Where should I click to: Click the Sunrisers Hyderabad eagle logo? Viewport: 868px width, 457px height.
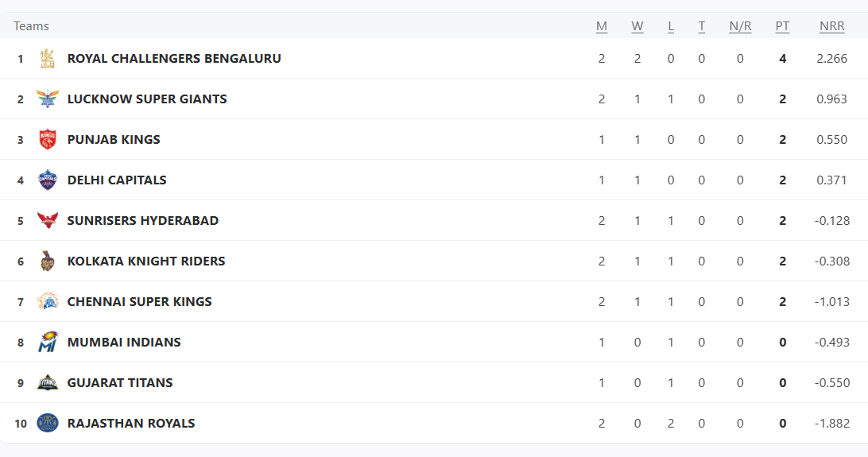[48, 220]
